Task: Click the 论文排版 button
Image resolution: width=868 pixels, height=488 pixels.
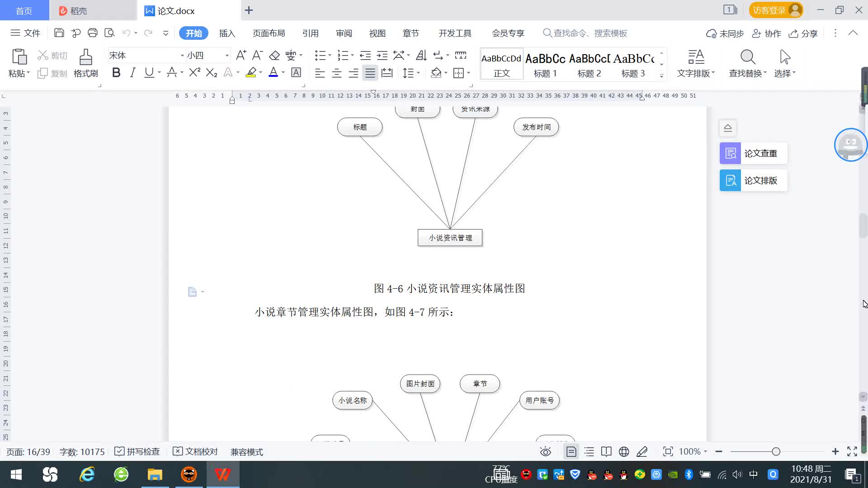Action: click(753, 180)
